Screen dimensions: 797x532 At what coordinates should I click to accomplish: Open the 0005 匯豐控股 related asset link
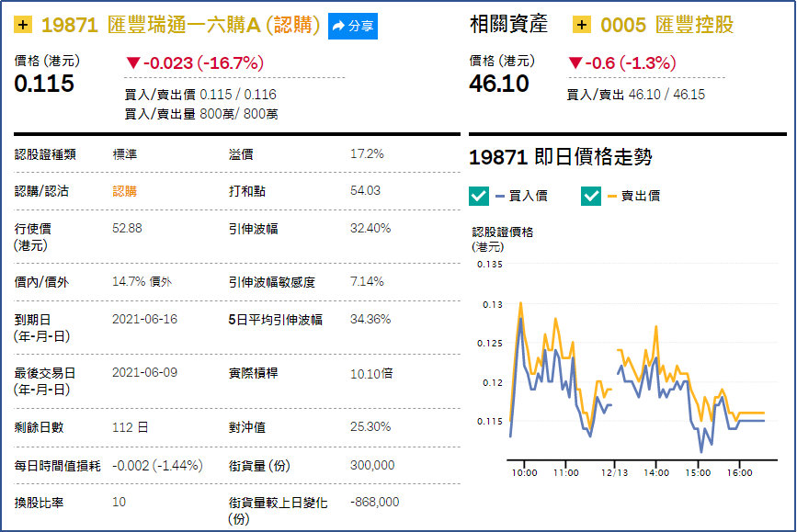(x=666, y=25)
